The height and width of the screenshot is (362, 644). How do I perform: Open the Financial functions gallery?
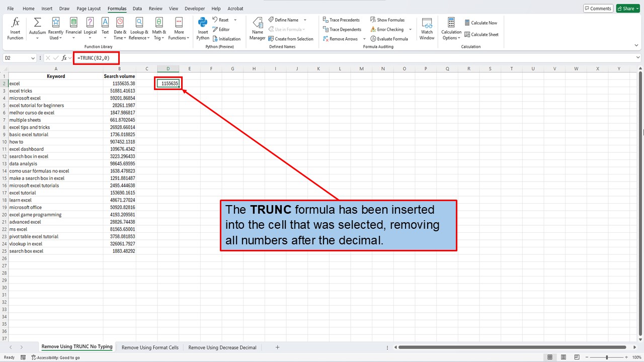pos(73,29)
